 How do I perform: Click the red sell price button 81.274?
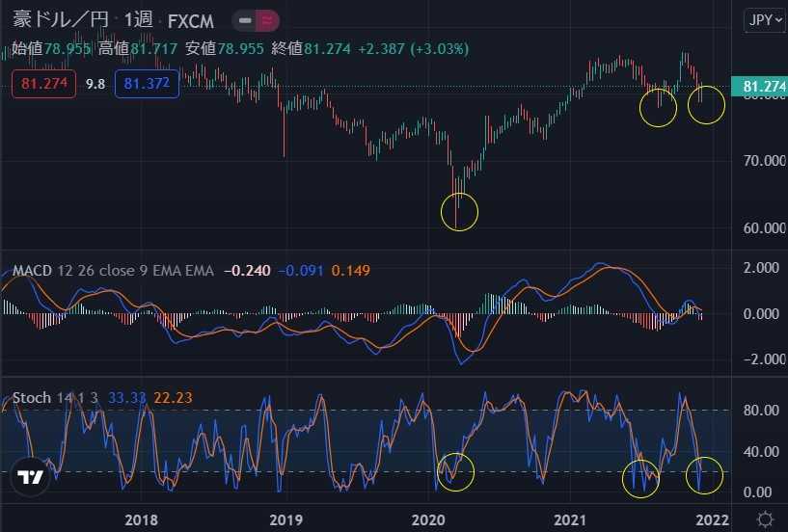point(44,84)
